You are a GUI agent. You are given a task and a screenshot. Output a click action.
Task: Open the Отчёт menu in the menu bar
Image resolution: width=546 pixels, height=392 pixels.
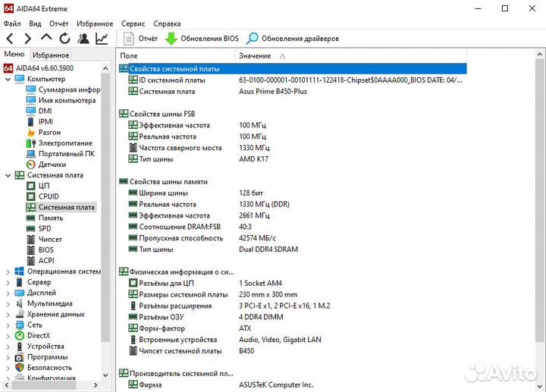click(x=59, y=24)
